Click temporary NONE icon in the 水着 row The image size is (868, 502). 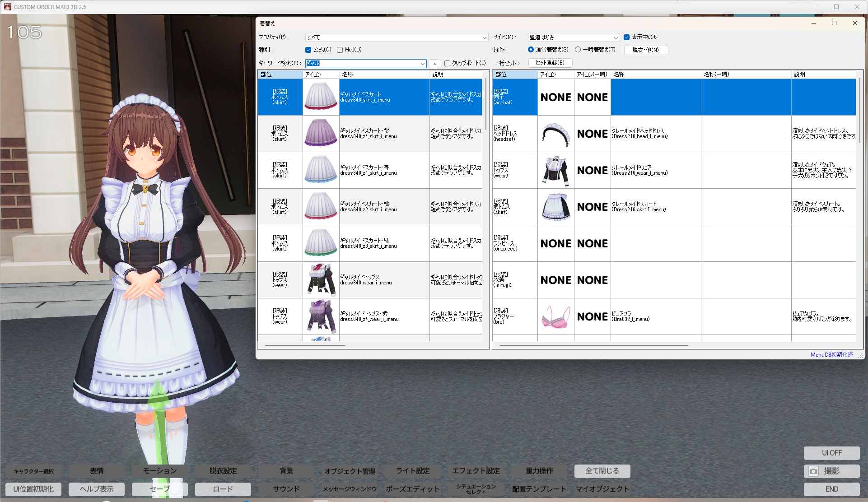(x=593, y=280)
